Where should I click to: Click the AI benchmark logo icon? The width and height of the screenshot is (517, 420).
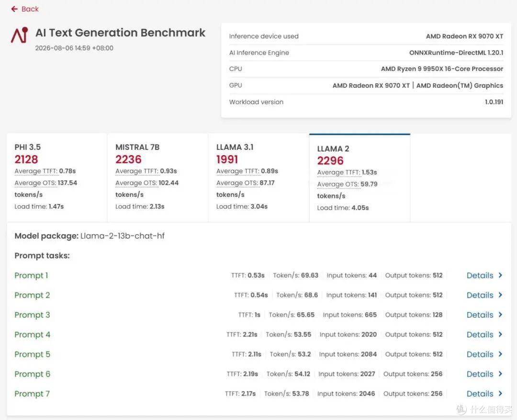pos(20,35)
